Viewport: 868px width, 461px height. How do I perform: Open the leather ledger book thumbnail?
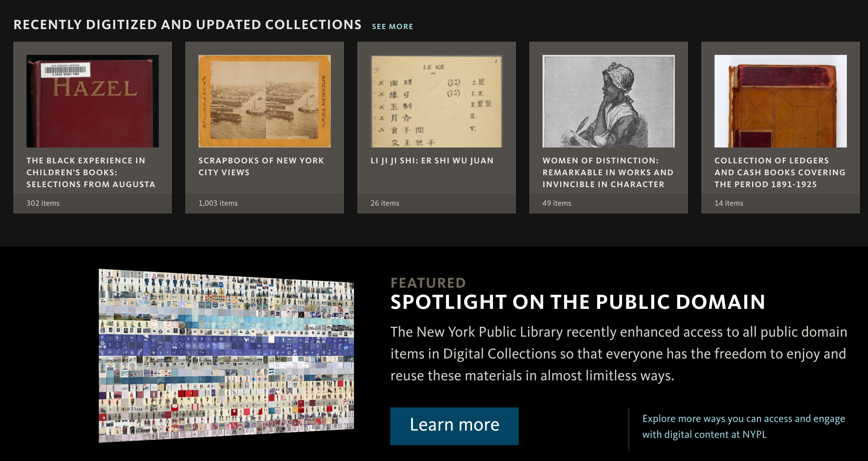[780, 101]
